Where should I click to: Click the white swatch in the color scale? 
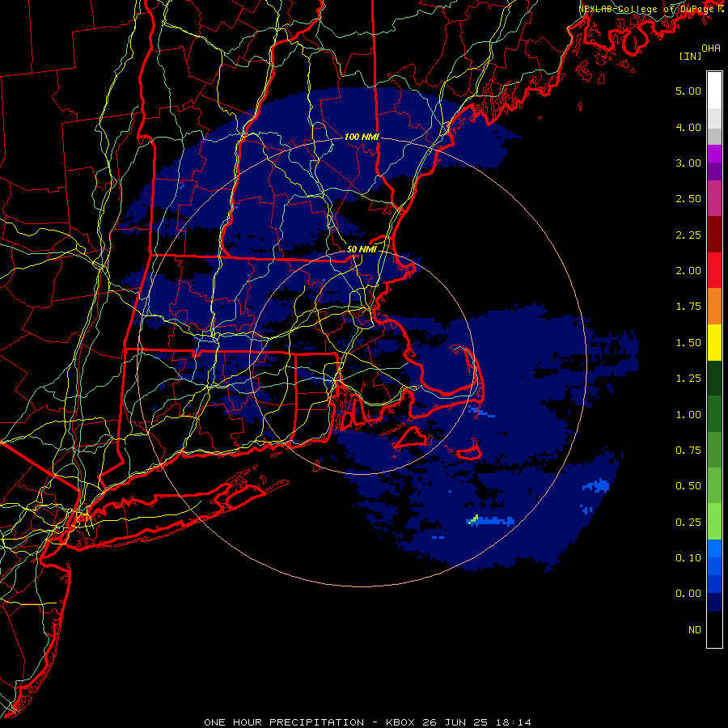click(714, 90)
